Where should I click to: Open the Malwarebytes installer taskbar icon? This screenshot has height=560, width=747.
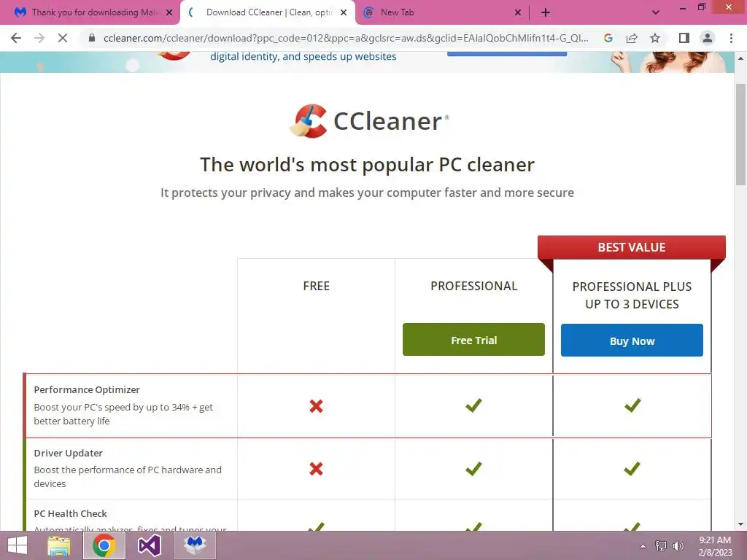tap(196, 545)
